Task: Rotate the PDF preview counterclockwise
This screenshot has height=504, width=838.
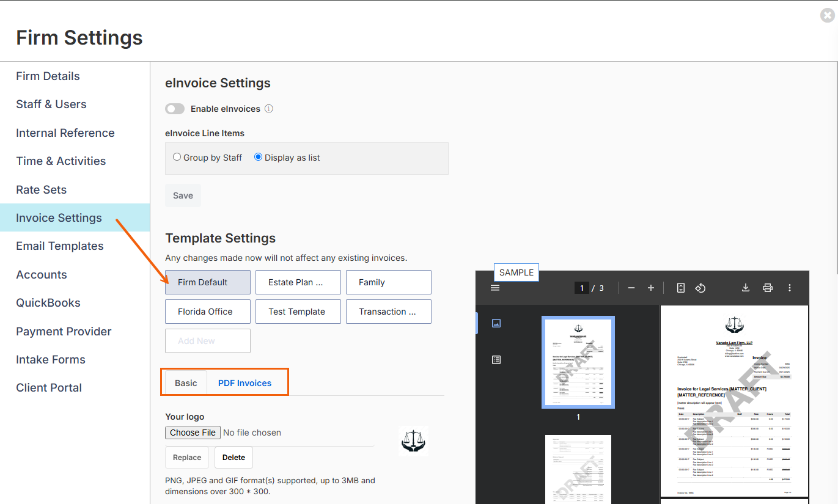Action: [700, 288]
